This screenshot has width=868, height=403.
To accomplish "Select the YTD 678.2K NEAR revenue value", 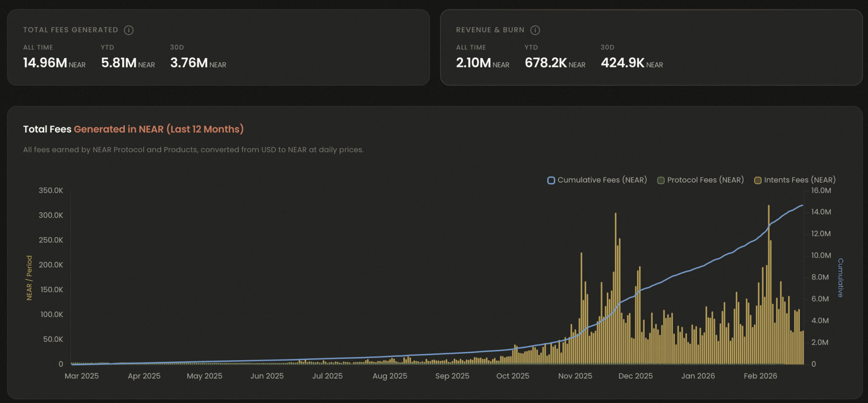I will (x=555, y=63).
